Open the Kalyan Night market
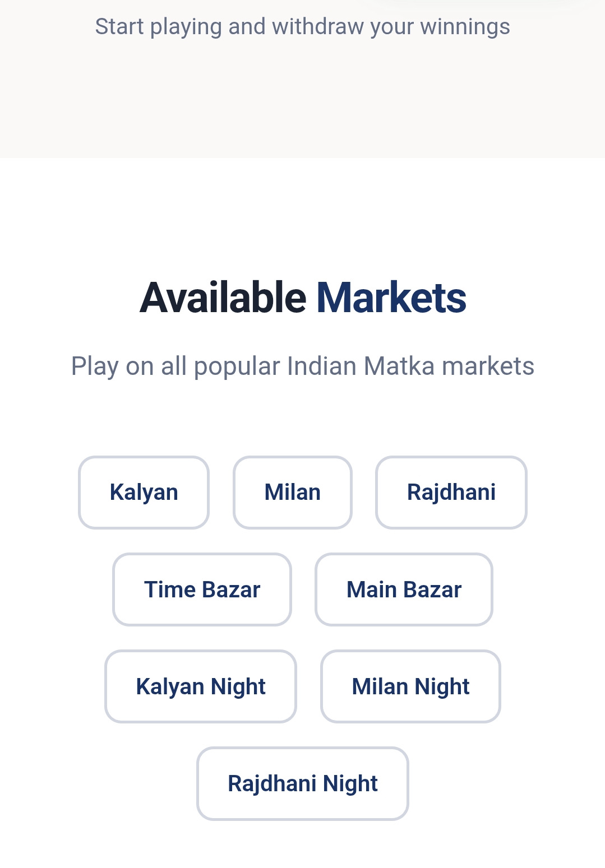Viewport: 605px width, 868px height. pos(200,686)
